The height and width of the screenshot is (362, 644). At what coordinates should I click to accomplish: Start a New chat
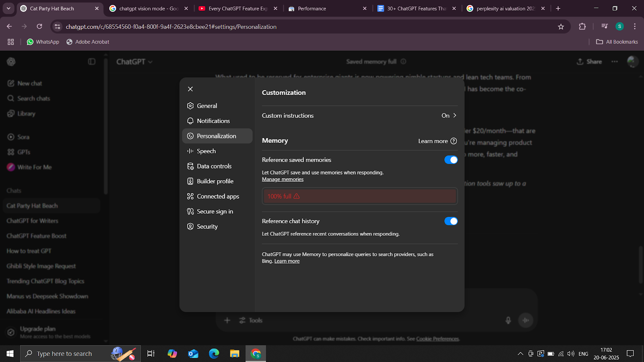pos(25,83)
